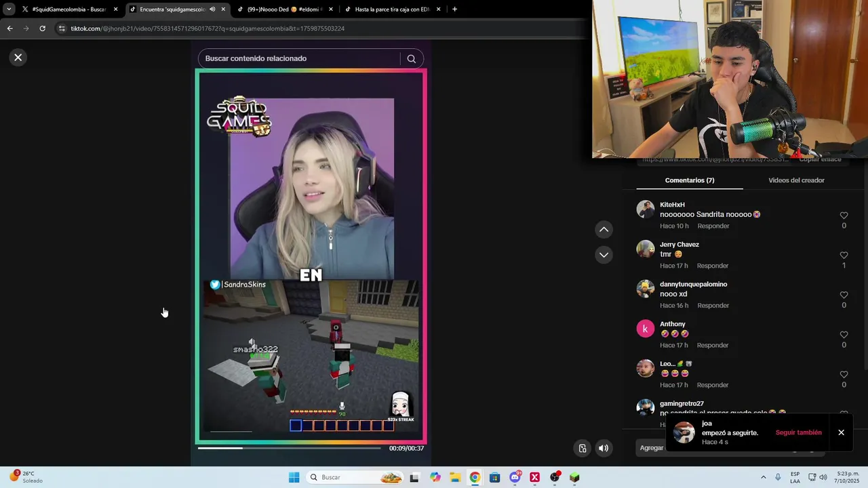Open File Explorer from the taskbar
Image resolution: width=868 pixels, height=488 pixels.
tap(454, 477)
